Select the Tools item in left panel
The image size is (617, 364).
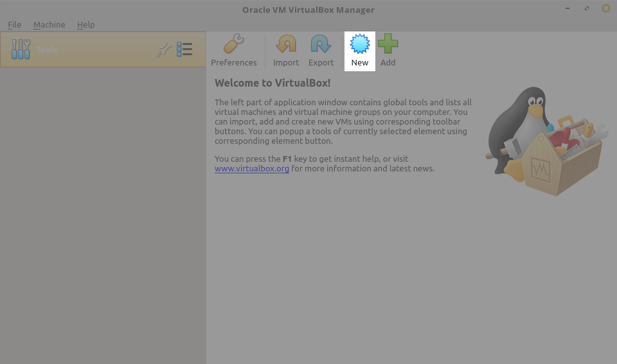103,49
